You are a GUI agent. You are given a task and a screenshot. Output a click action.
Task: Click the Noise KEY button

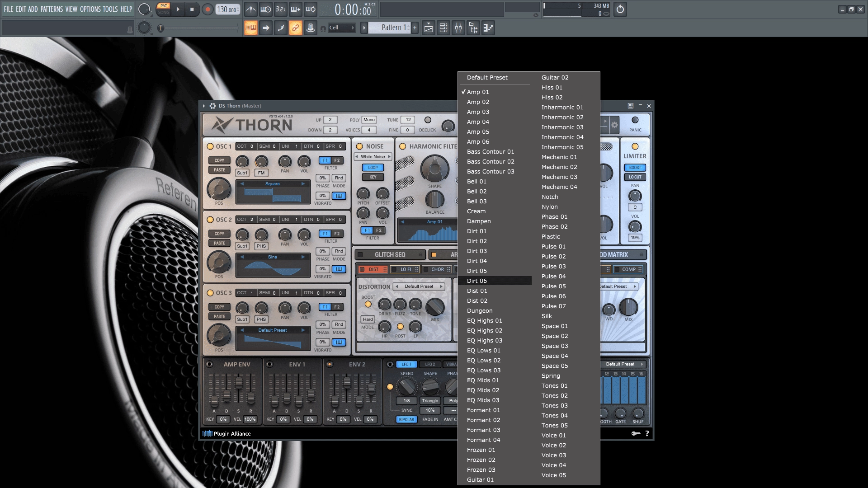[x=373, y=177]
